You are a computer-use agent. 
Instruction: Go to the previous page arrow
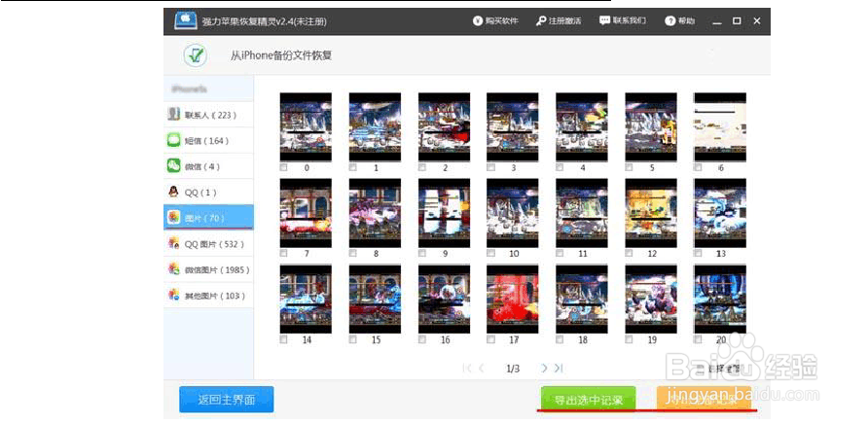point(482,369)
